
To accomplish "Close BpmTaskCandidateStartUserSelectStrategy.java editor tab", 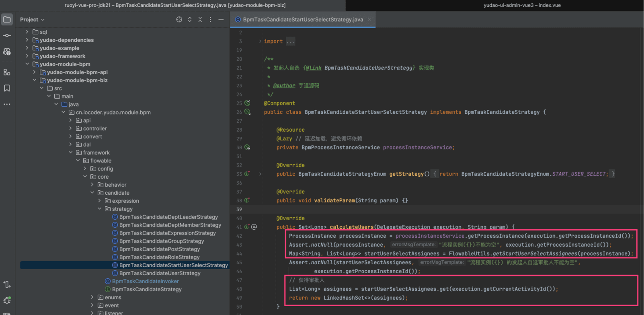I will click(x=369, y=19).
